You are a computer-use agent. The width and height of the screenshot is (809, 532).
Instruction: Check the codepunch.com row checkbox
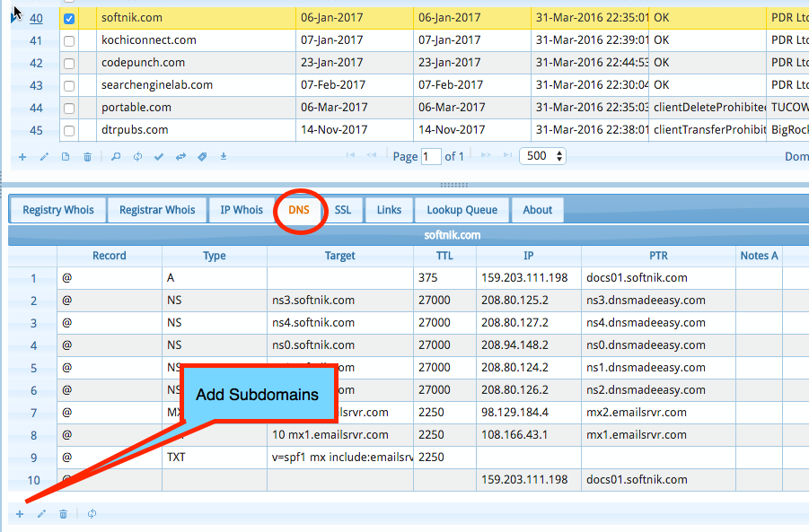click(68, 64)
